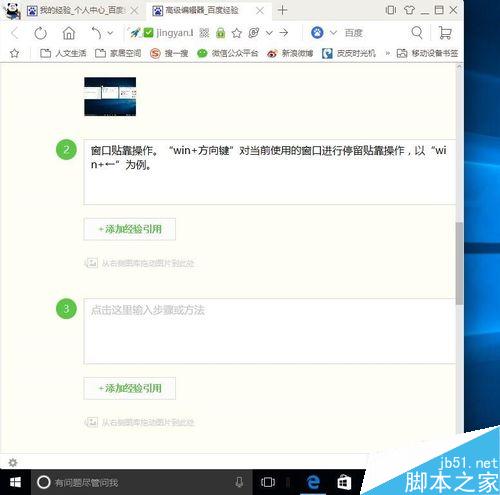500x495 pixels.
Task: Click the step 3 input text area
Action: 270,331
